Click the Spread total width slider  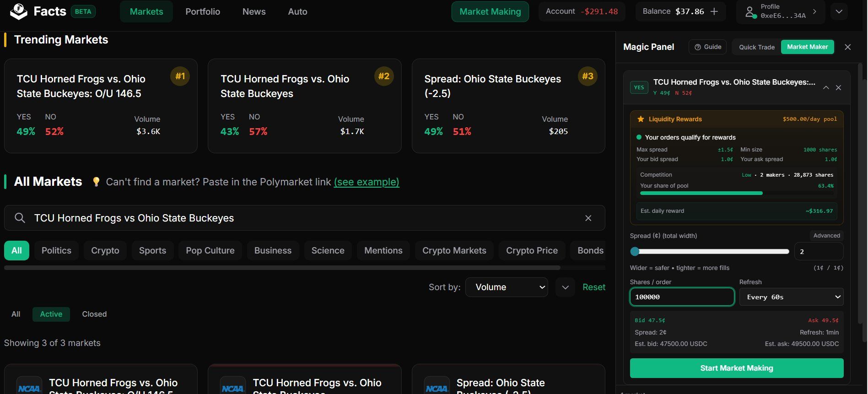[712, 252]
